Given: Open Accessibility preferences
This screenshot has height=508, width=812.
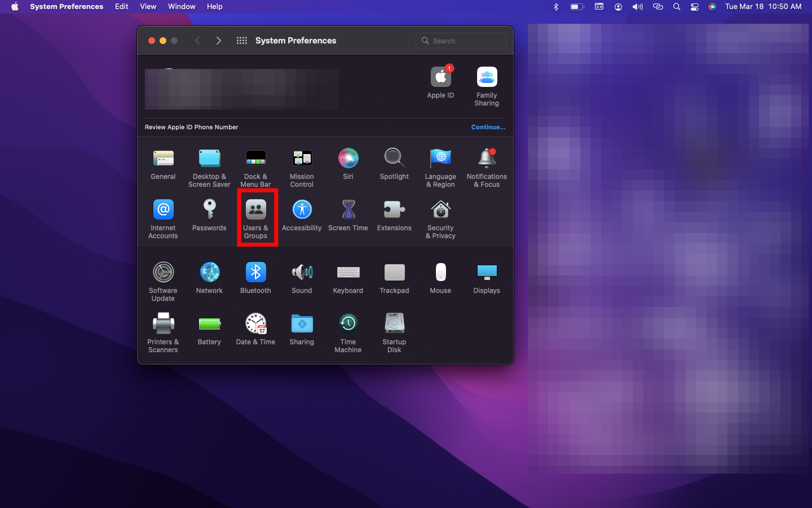Looking at the screenshot, I should pos(302,216).
